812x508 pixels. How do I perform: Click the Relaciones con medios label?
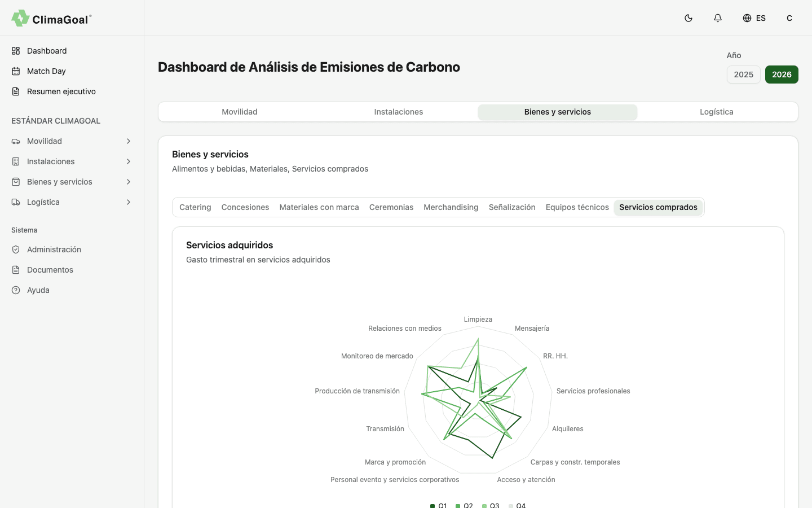(x=405, y=329)
